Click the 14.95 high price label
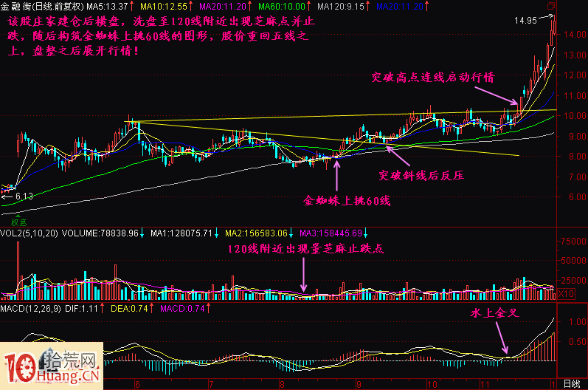The image size is (588, 390). (526, 21)
